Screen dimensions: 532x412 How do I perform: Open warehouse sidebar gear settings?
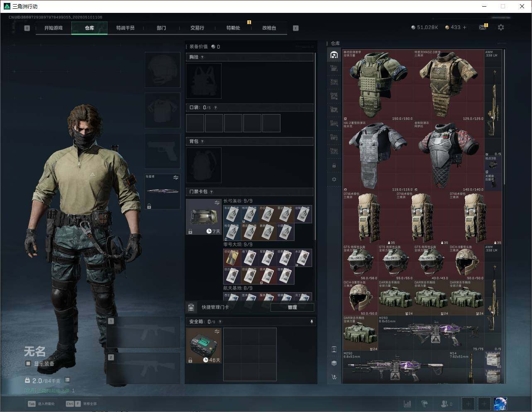[x=334, y=179]
